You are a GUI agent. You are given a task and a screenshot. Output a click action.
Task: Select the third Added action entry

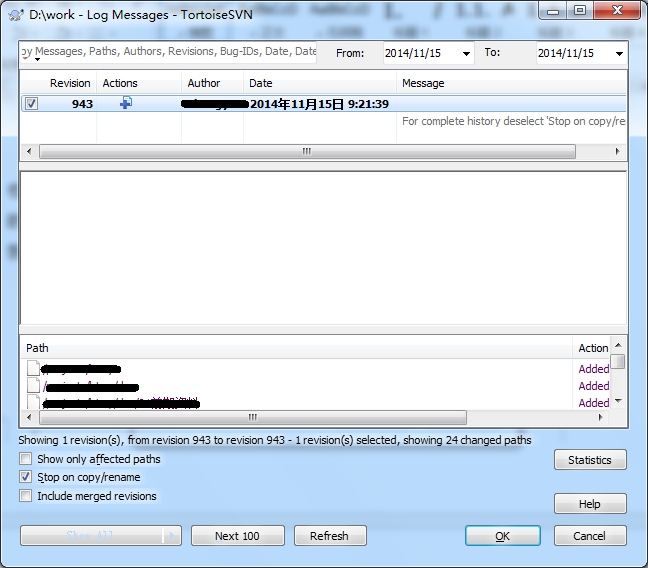593,403
